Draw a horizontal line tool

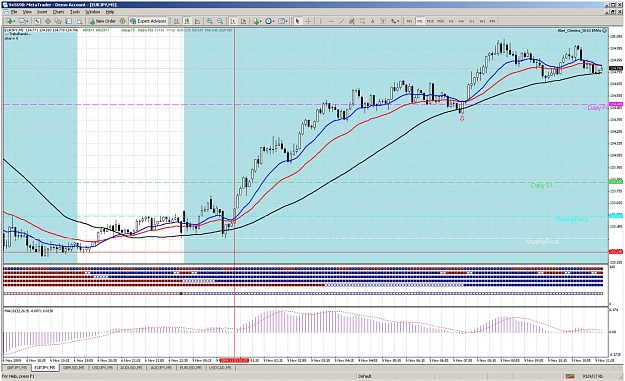pyautogui.click(x=331, y=21)
